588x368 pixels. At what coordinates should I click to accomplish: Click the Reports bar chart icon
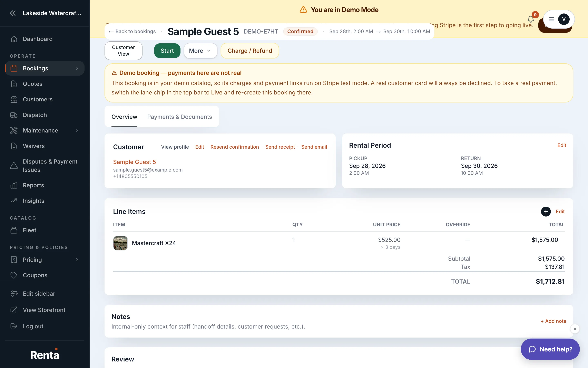pos(14,185)
